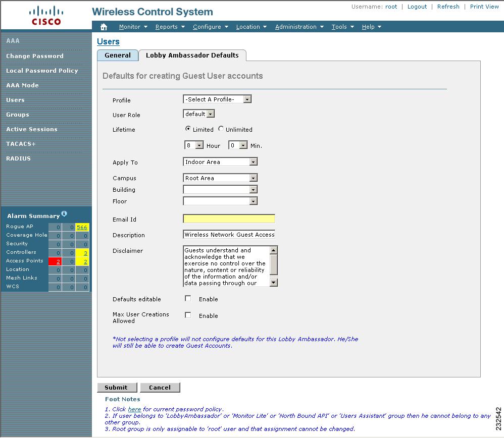Open the Building dropdown

pyautogui.click(x=220, y=190)
